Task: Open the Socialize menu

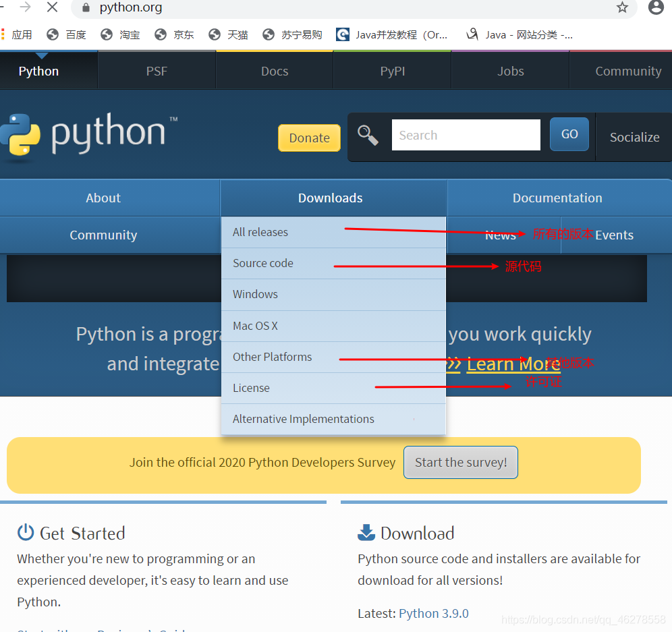Action: point(634,137)
